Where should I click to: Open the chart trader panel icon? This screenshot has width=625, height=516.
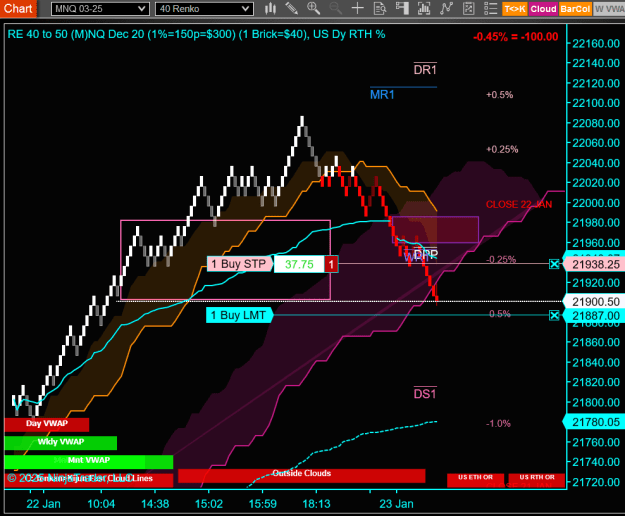[402, 8]
